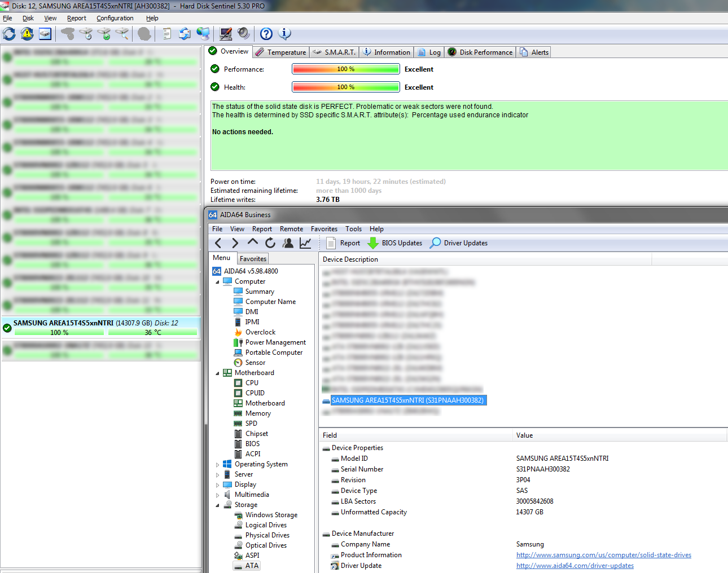728x573 pixels.
Task: Click the refresh icon with yellow warning sign
Action: (x=27, y=34)
